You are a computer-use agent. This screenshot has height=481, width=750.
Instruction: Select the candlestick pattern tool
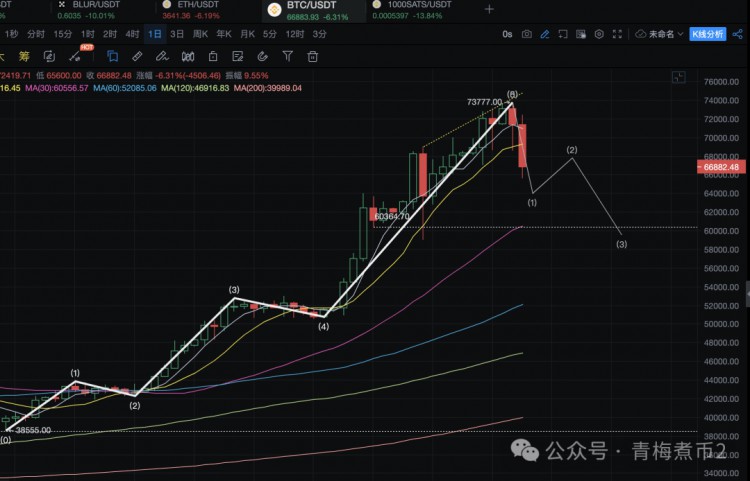click(x=188, y=56)
